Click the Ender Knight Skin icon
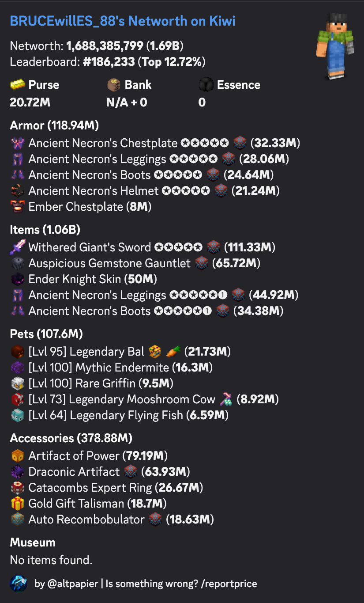This screenshot has height=603, width=364. [17, 279]
